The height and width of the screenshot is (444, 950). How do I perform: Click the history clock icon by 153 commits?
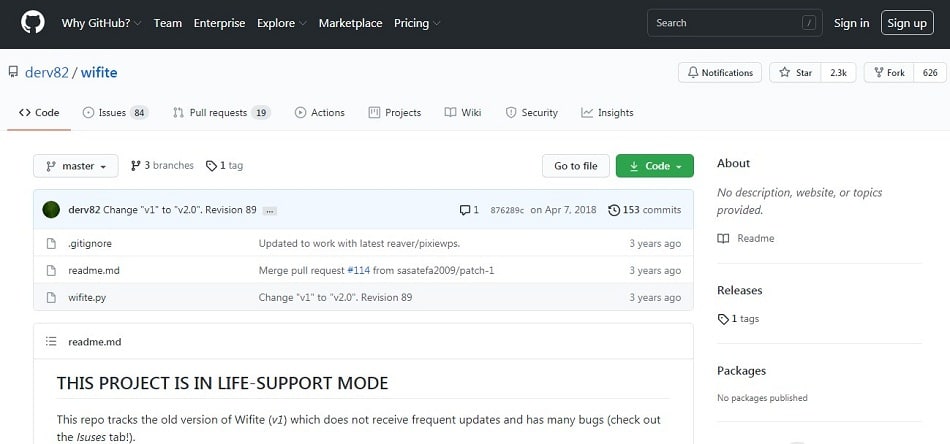click(614, 210)
